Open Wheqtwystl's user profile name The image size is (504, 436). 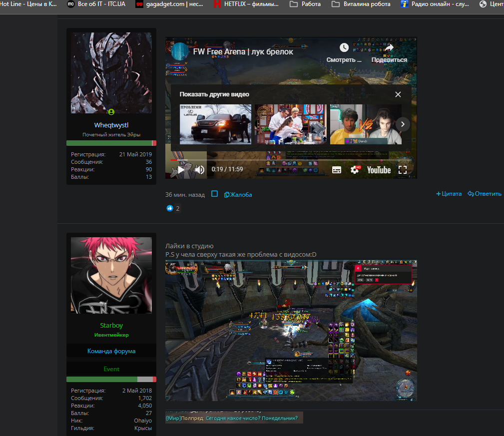point(111,125)
